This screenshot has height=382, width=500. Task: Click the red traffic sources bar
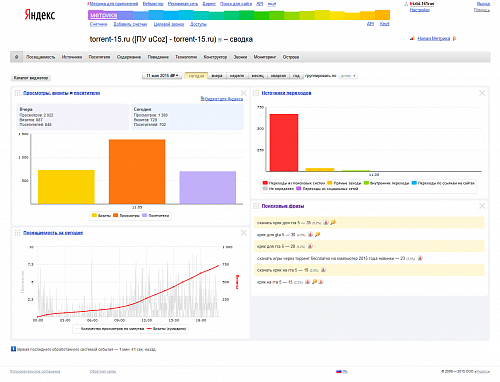[x=284, y=143]
